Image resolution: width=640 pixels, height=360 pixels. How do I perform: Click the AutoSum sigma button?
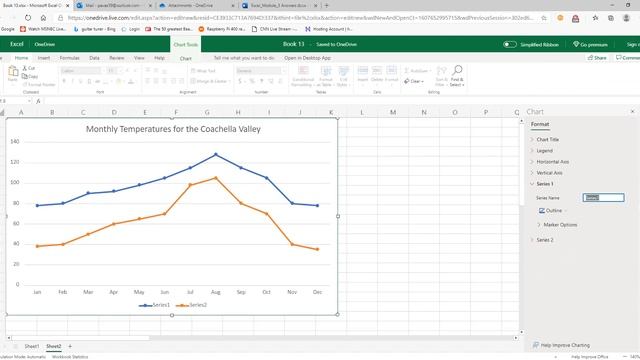click(417, 71)
